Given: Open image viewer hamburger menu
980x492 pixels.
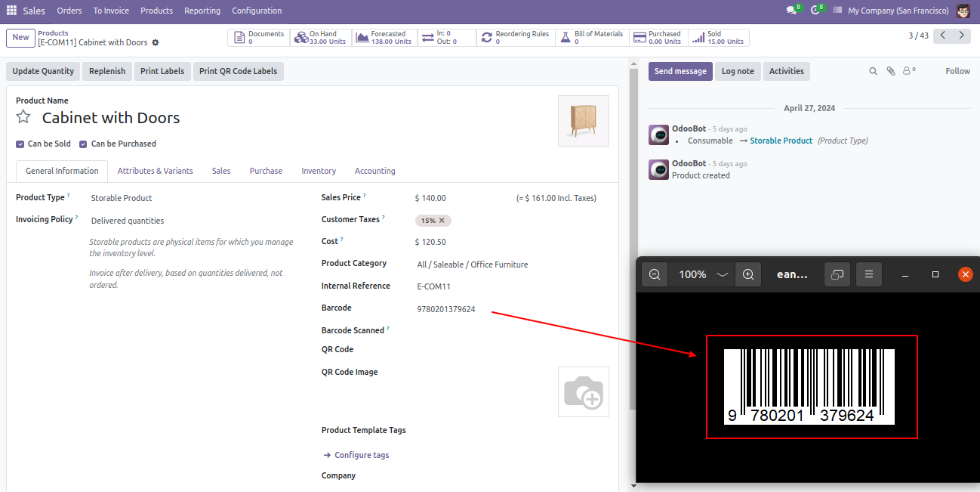Looking at the screenshot, I should [869, 274].
